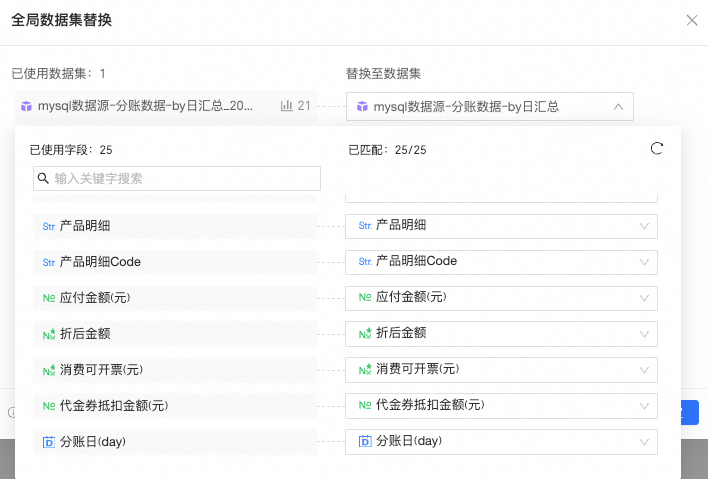The image size is (708, 479).
Task: Open the right 分账日(day) dropdown arrow
Action: tap(644, 442)
